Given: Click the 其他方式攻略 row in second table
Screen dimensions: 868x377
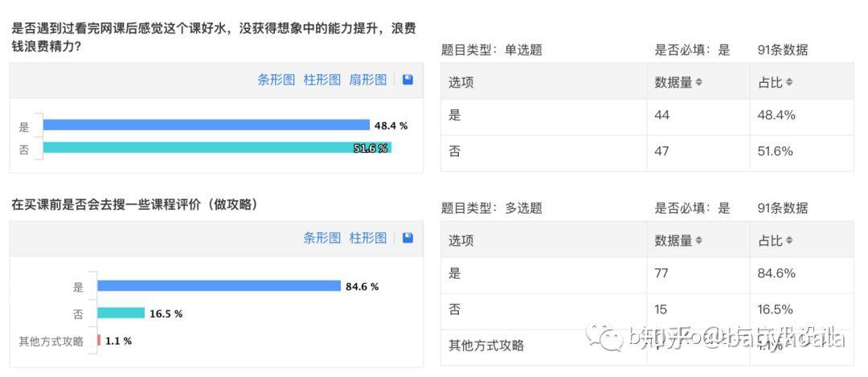Looking at the screenshot, I should (486, 346).
